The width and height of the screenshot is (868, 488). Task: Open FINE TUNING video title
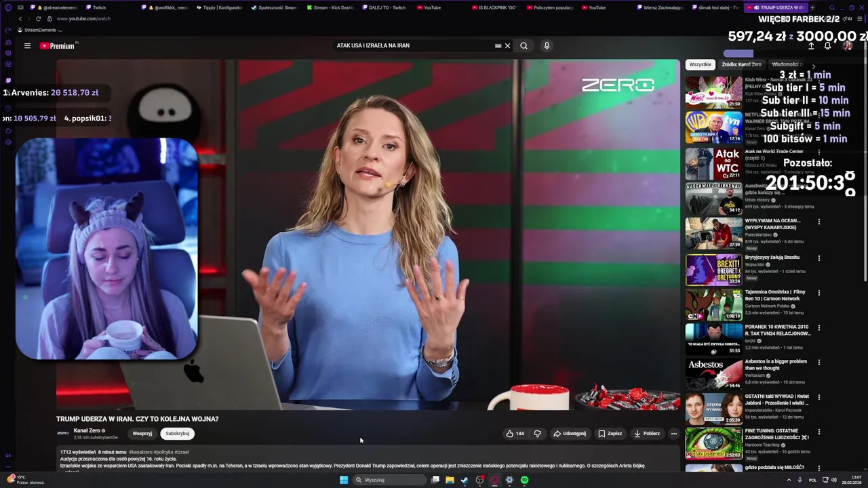(x=777, y=434)
